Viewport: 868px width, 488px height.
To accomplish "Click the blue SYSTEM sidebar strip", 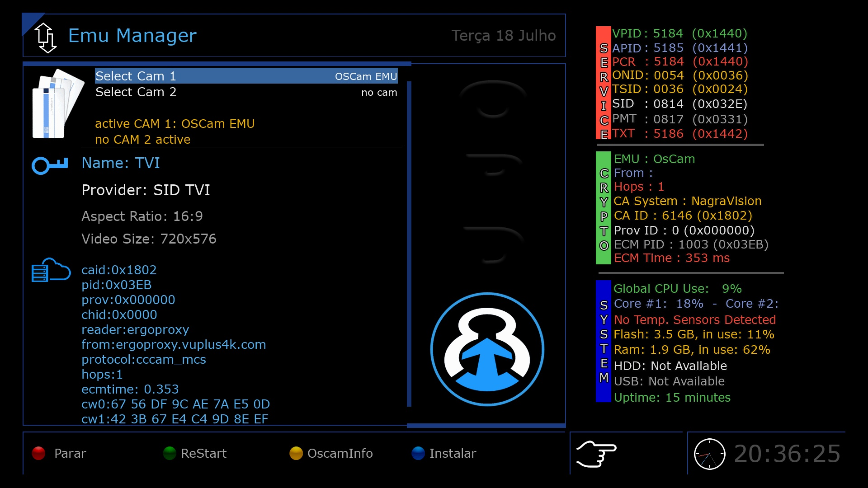I will pyautogui.click(x=604, y=341).
